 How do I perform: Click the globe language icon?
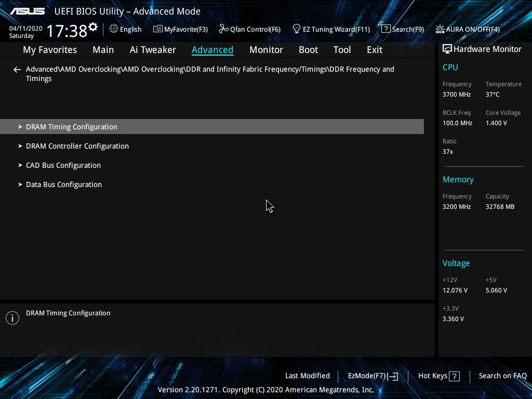(x=114, y=29)
